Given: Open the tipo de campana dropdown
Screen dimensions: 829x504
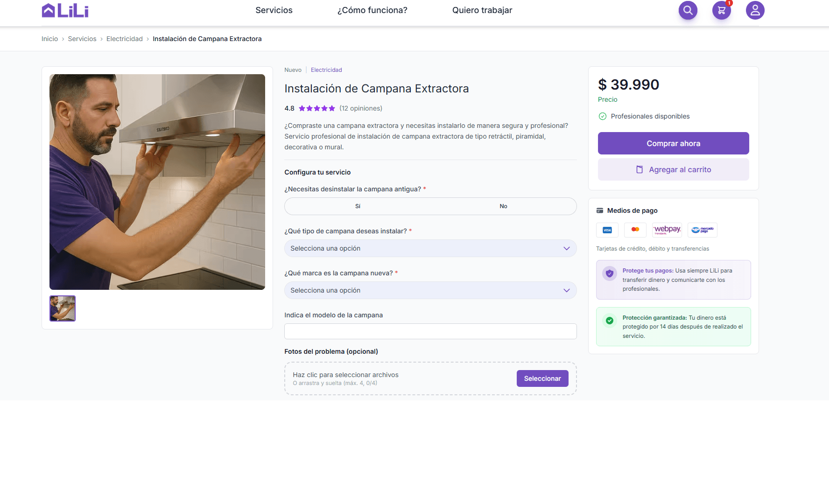Looking at the screenshot, I should pos(430,248).
